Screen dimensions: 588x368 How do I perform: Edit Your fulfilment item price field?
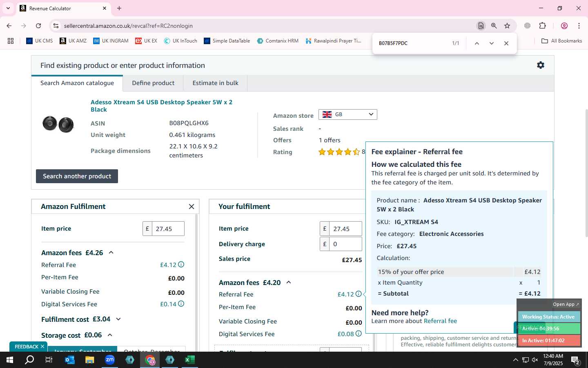(345, 229)
